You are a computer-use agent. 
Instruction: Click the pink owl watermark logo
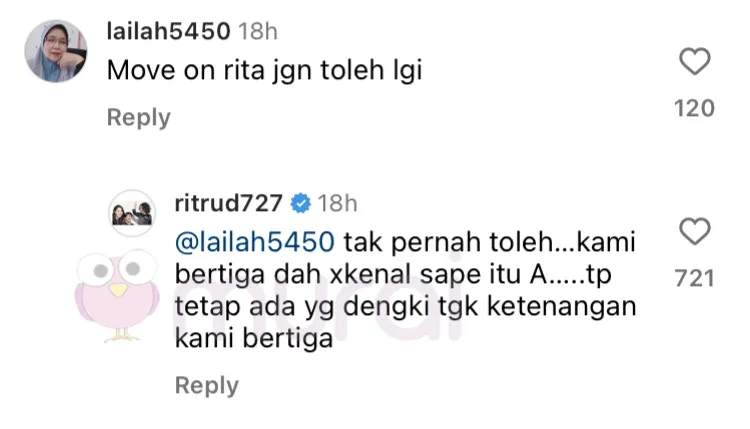[x=117, y=296]
